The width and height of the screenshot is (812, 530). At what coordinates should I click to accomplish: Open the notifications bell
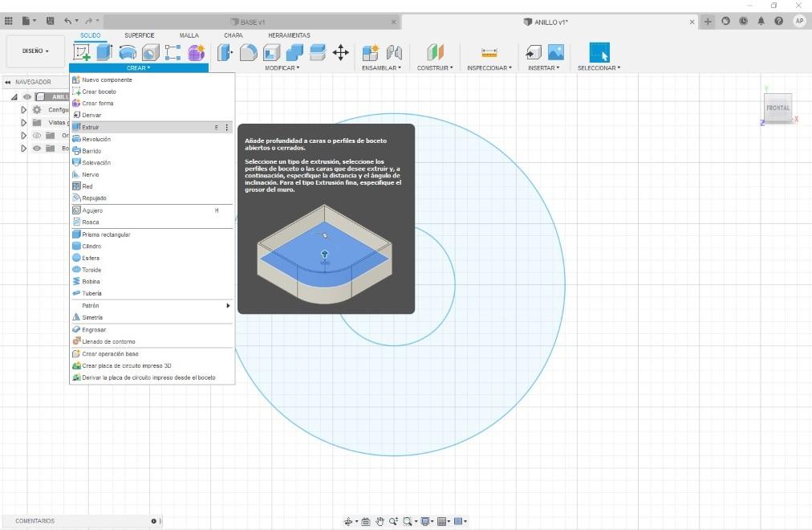point(761,21)
